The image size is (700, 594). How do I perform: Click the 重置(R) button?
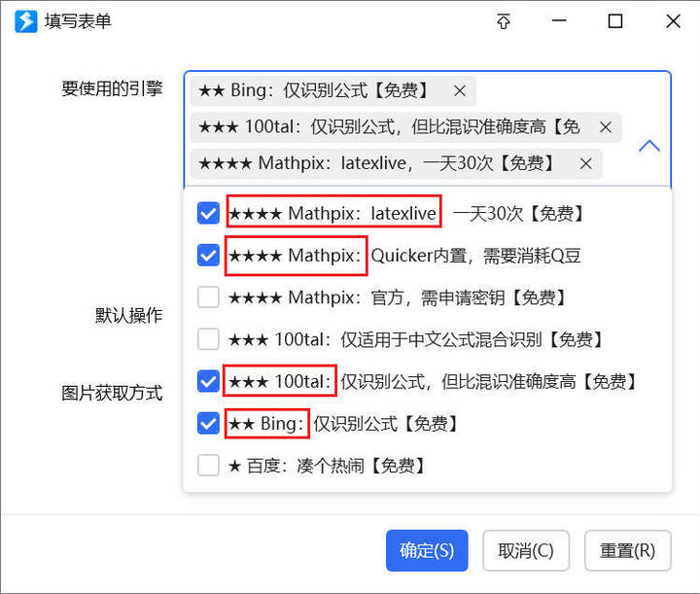pos(628,550)
